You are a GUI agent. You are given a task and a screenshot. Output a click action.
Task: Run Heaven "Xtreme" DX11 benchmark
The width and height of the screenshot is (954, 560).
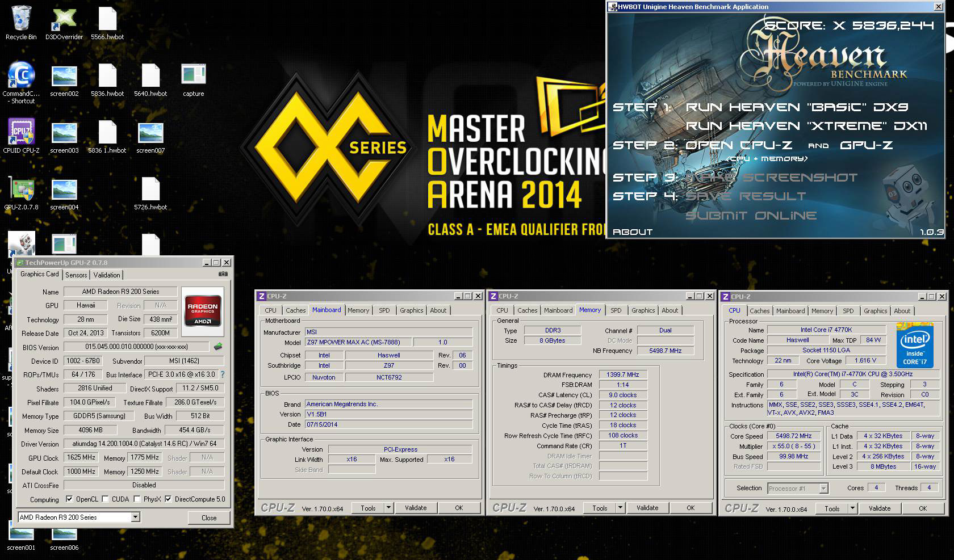pos(806,125)
